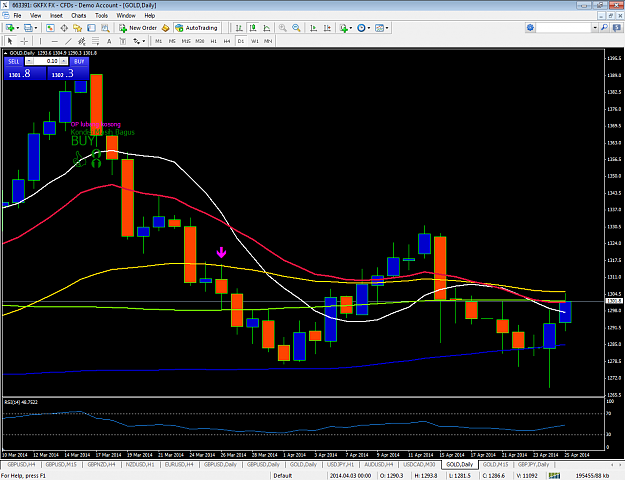
Task: Click the Auto Scroll chart icon
Action: (314, 28)
